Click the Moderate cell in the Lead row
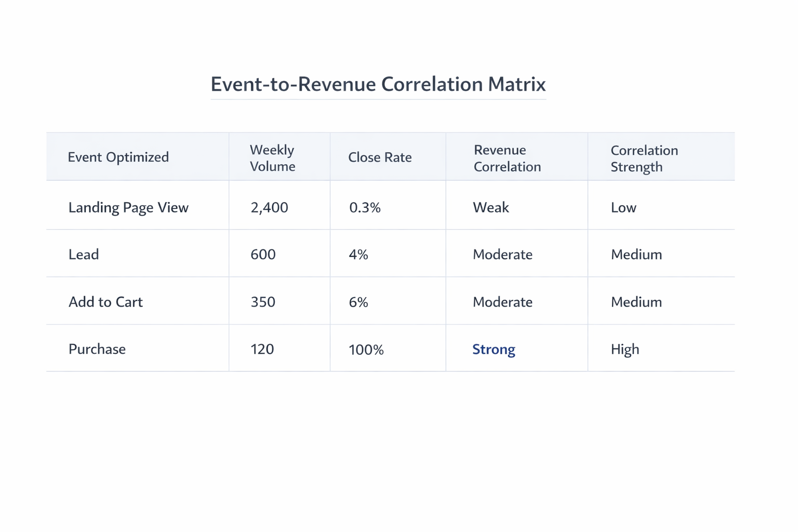This screenshot has height=532, width=798. point(502,254)
